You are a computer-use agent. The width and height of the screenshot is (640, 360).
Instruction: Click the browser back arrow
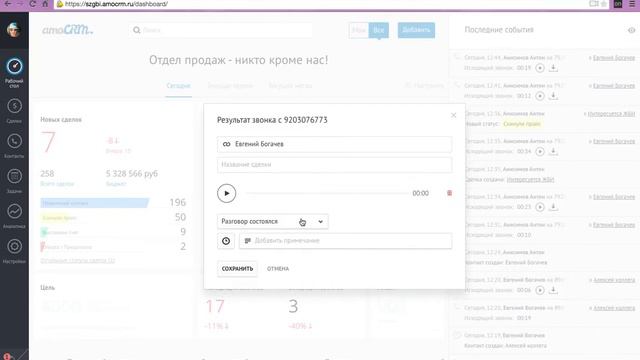pyautogui.click(x=8, y=4)
